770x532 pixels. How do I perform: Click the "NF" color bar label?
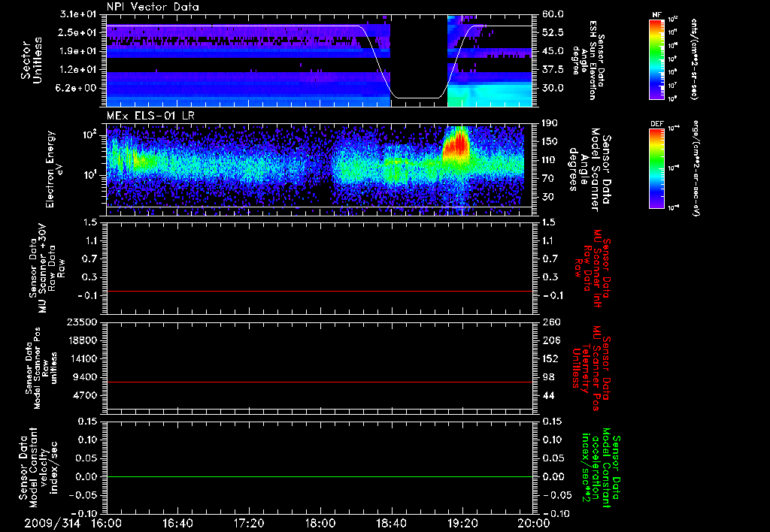coord(656,15)
